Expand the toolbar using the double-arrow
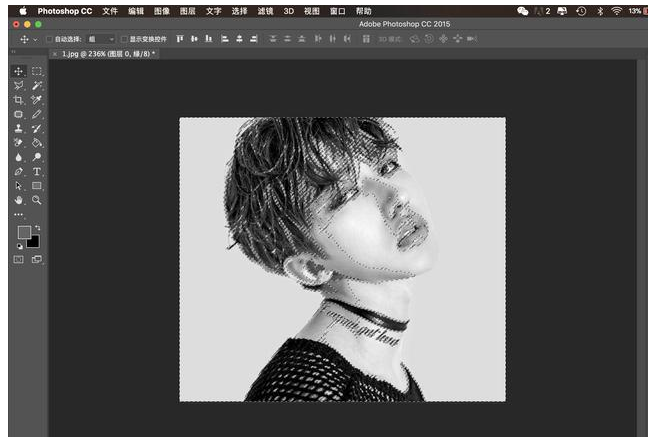The height and width of the screenshot is (437, 648). [13, 53]
